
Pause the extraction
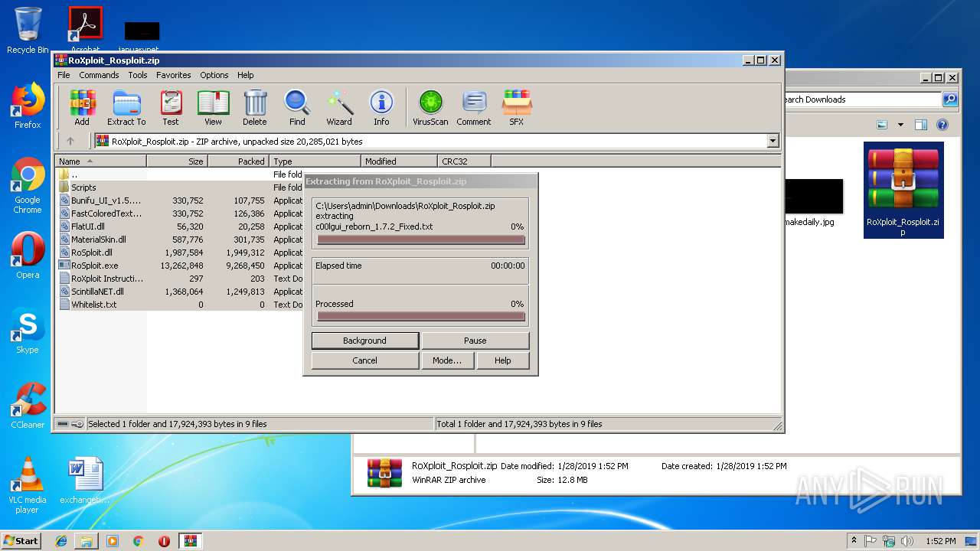[x=475, y=341]
